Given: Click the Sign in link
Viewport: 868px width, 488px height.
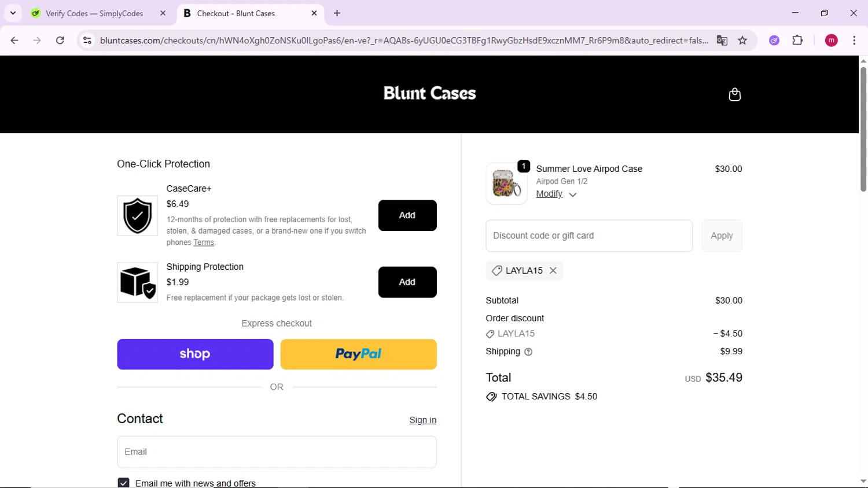Looking at the screenshot, I should (x=423, y=420).
